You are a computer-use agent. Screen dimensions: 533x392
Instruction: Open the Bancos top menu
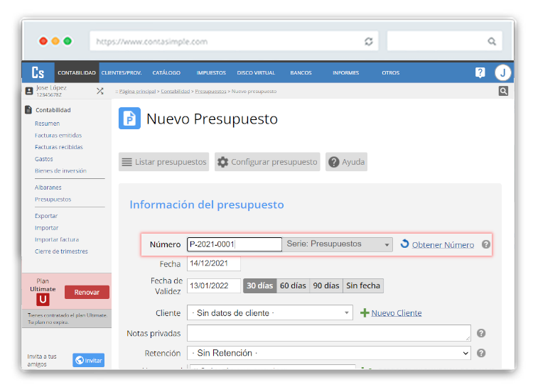301,72
